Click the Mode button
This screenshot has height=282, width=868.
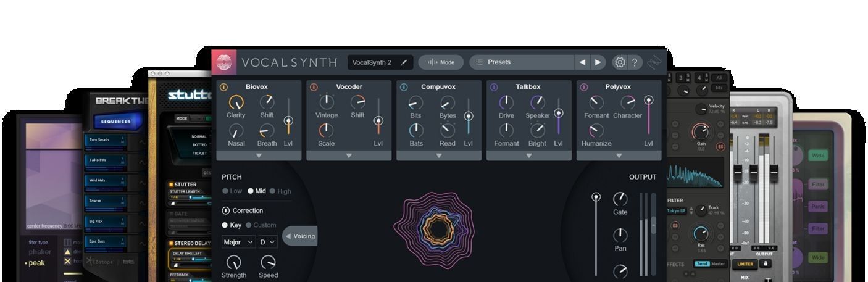point(441,62)
